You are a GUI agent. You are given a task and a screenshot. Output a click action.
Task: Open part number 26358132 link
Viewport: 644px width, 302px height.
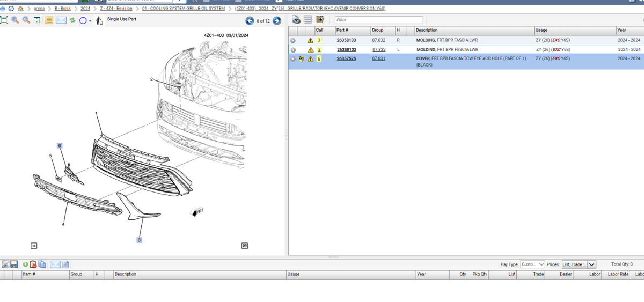pyautogui.click(x=346, y=49)
